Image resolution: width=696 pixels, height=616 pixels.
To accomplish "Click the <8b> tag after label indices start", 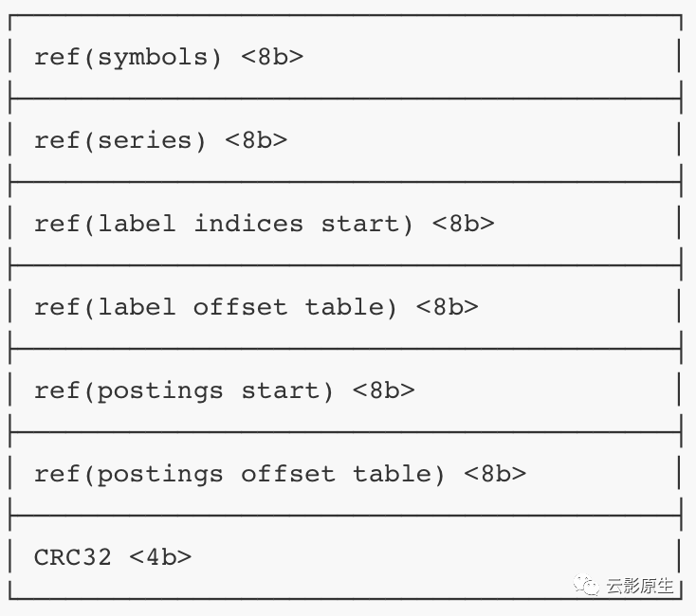I will [463, 224].
